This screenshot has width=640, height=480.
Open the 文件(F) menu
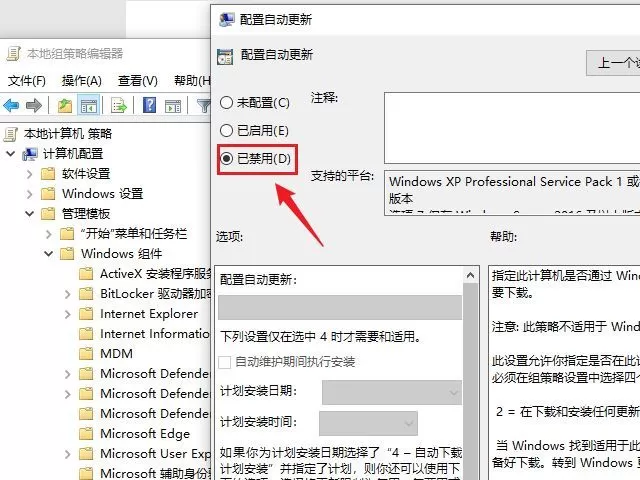27,81
